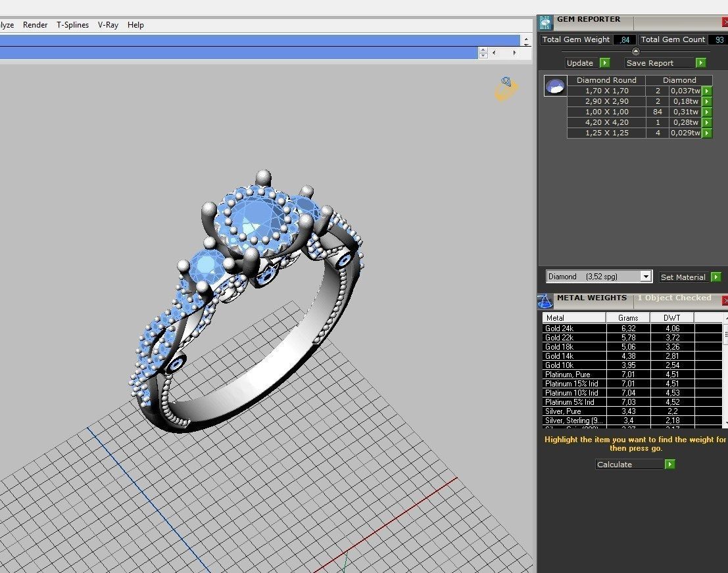Viewport: 728px width, 573px height.
Task: Click green arrow in 4,20 X 4,20 row
Action: click(707, 122)
